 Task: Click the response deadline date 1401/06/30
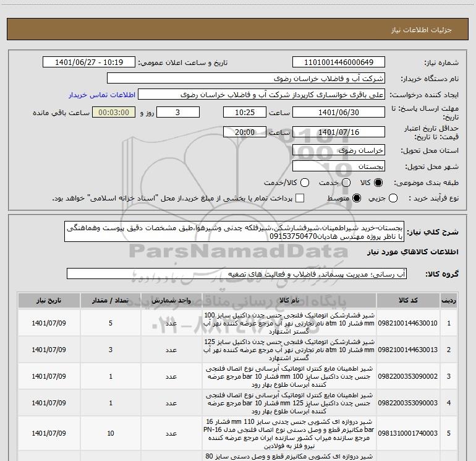(x=339, y=112)
